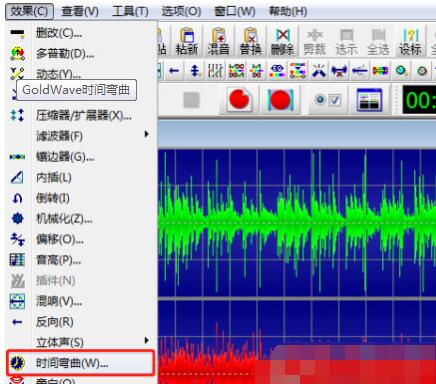This screenshot has width=436, height=384.
Task: Choose 内插(L) effect
Action: [x=81, y=177]
